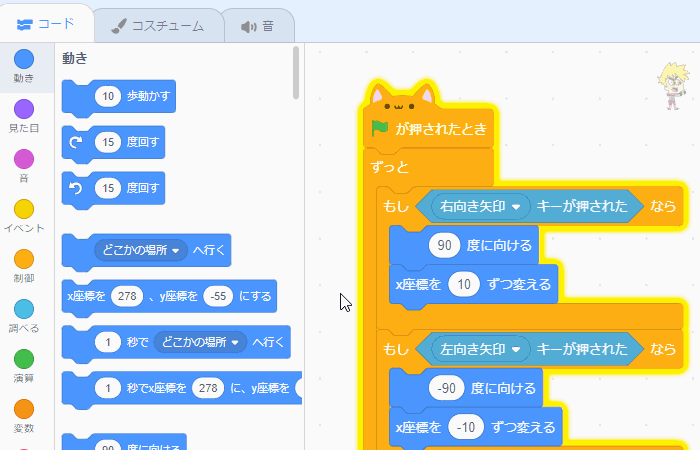The height and width of the screenshot is (450, 700).
Task: Click the clockwise 15 度回す block
Action: point(113,142)
